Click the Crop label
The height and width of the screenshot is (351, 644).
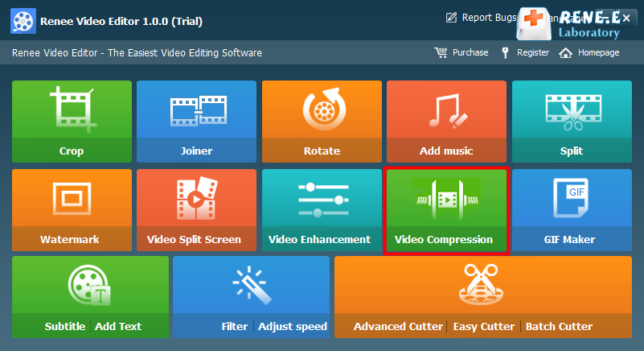(72, 151)
